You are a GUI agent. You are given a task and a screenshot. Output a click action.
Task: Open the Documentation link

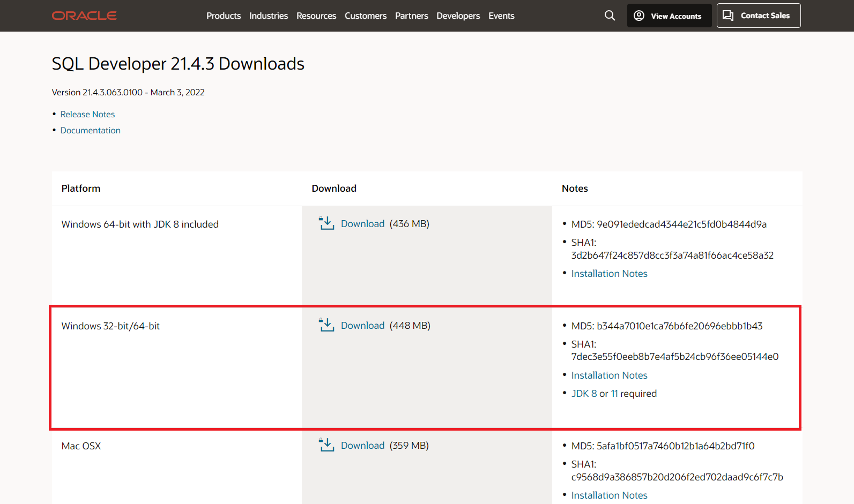(x=91, y=130)
